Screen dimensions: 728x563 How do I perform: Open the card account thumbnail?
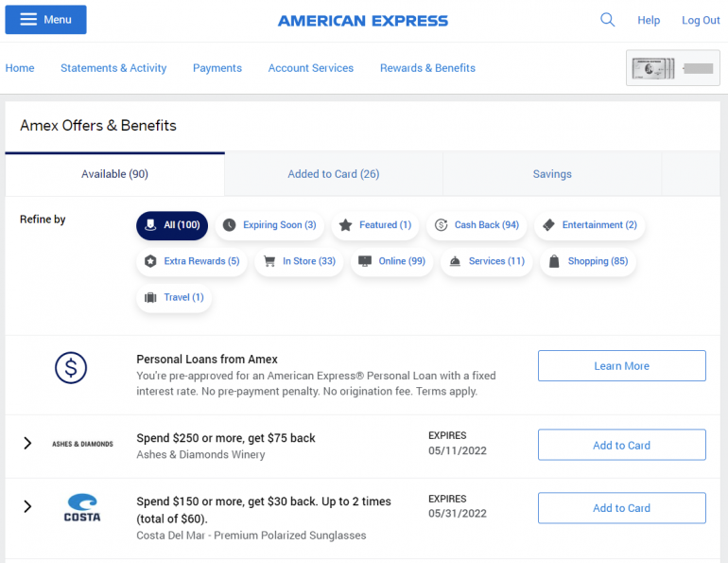[672, 68]
